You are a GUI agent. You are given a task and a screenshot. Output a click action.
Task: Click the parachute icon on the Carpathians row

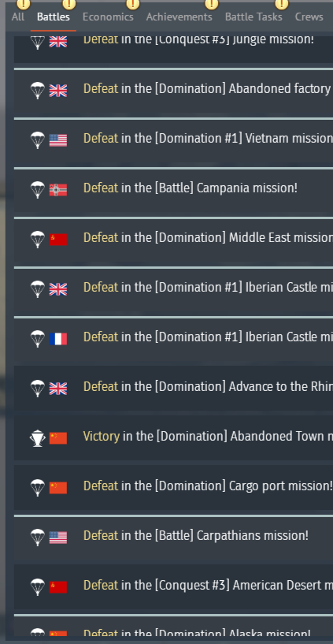pos(37,537)
